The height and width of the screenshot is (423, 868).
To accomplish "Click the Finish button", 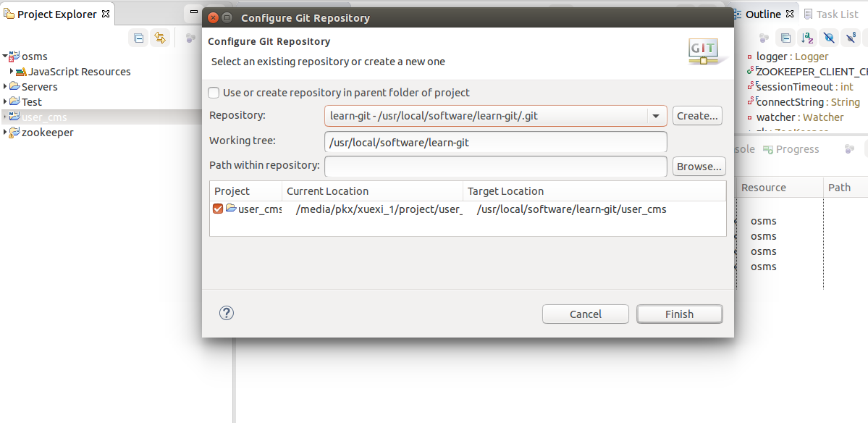I will 679,314.
